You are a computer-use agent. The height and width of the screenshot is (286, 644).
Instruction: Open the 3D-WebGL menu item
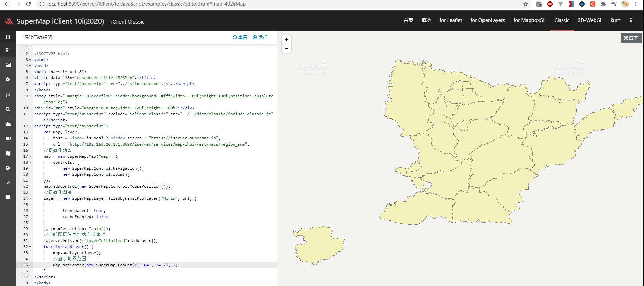click(590, 20)
